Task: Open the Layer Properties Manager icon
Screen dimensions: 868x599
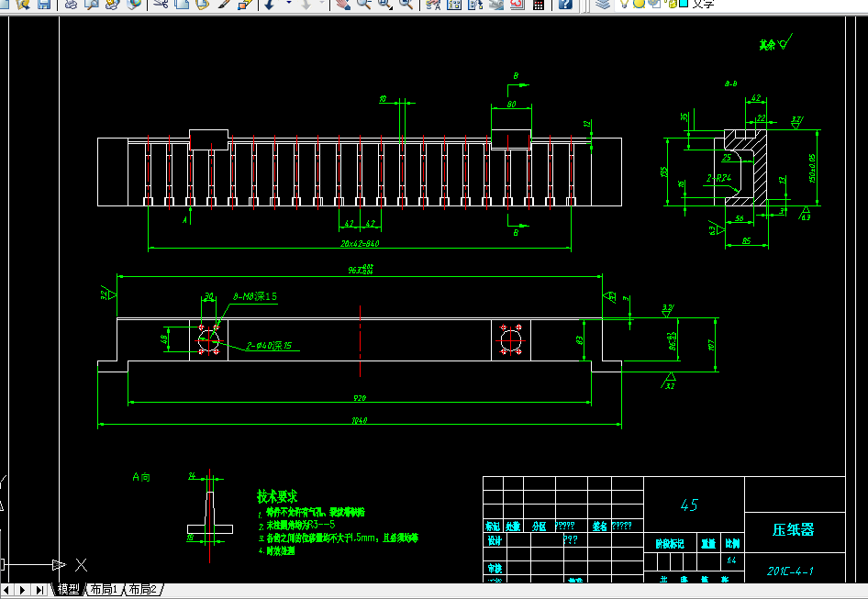Action: 603,4
